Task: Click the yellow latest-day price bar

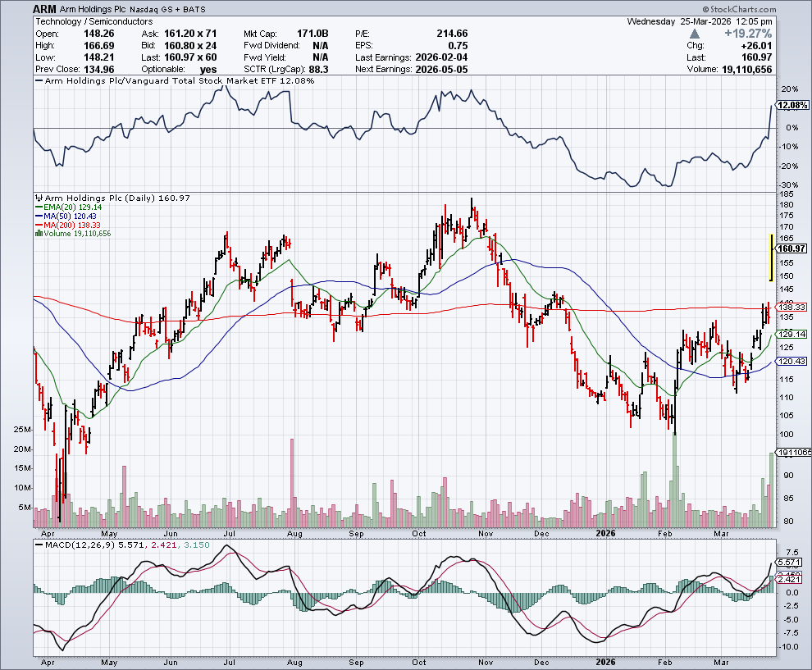Action: tap(770, 258)
